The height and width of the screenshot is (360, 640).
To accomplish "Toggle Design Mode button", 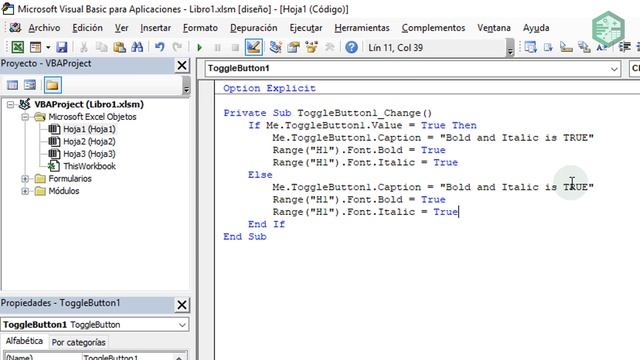I will pos(253,47).
